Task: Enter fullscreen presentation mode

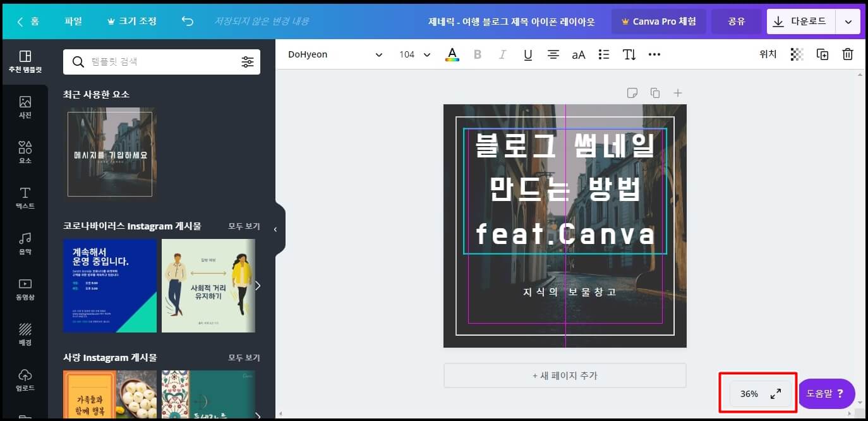Action: (776, 394)
